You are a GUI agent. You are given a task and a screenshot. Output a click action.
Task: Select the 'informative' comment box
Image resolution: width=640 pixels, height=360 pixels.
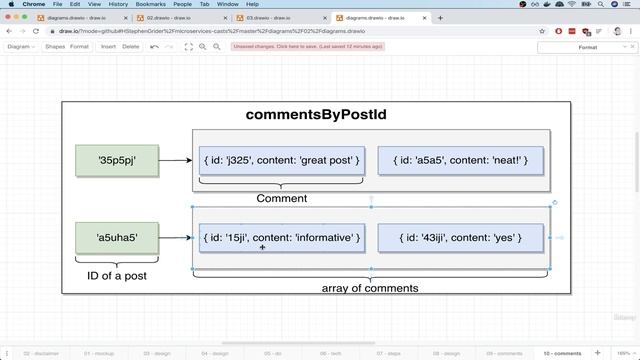tap(282, 238)
